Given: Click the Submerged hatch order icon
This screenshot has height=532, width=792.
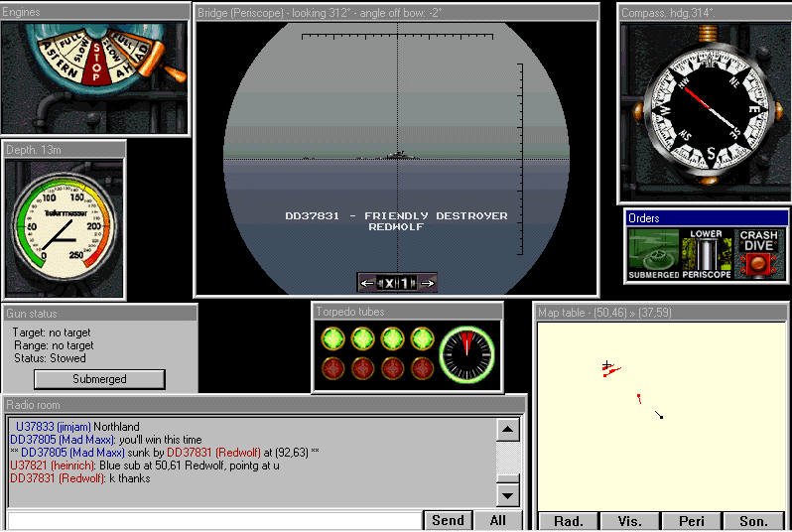Looking at the screenshot, I should click(x=654, y=254).
